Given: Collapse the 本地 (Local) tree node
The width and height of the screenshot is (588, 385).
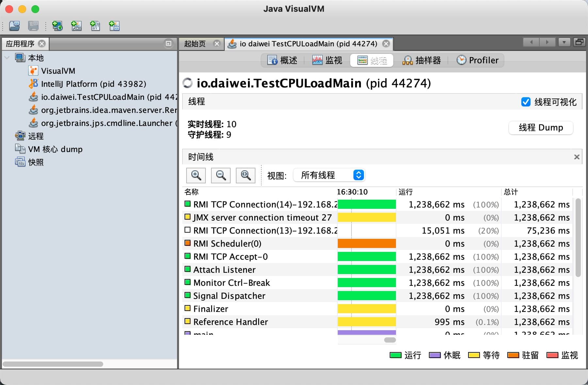Looking at the screenshot, I should [x=7, y=58].
